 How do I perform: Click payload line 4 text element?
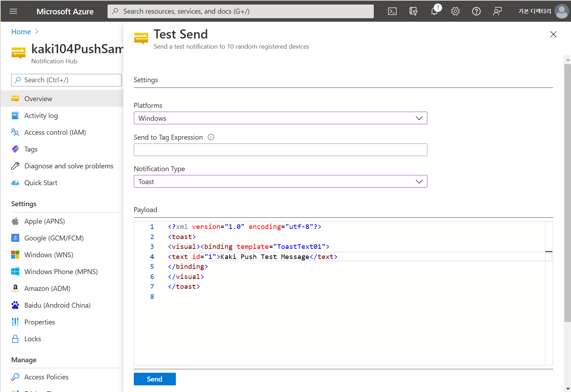(253, 257)
